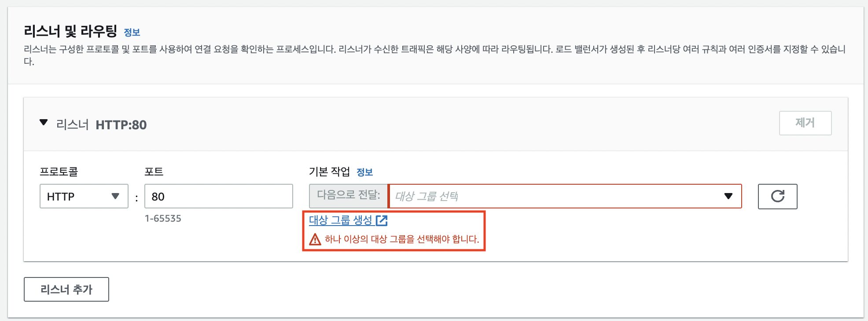Collapse the 리스너 HTTP:80 section triangle

(44, 123)
